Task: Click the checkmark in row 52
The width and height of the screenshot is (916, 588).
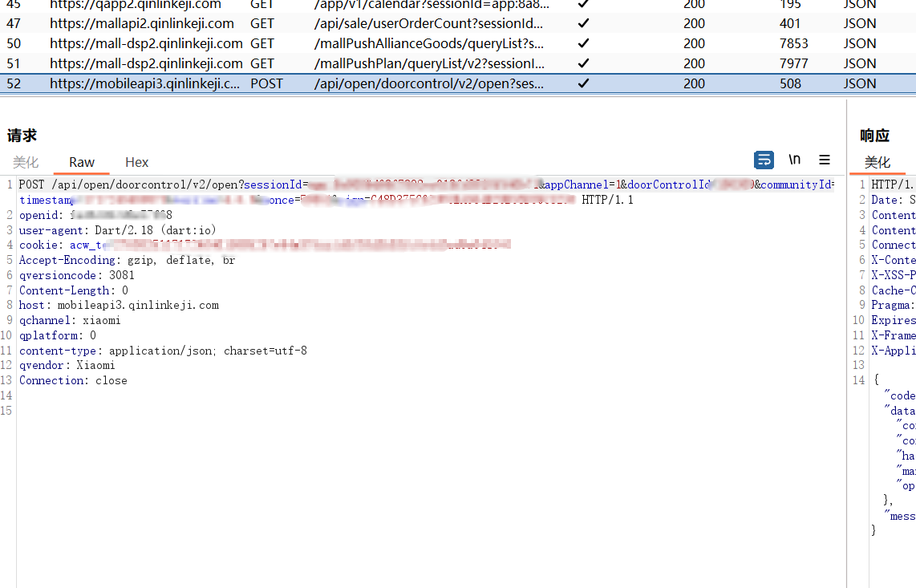Action: tap(584, 83)
